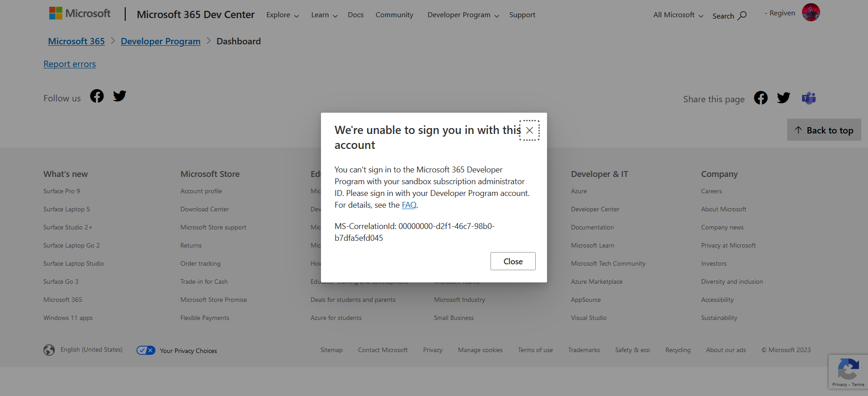Viewport: 868px width, 396px height.
Task: Open Sustainability link
Action: tap(719, 318)
